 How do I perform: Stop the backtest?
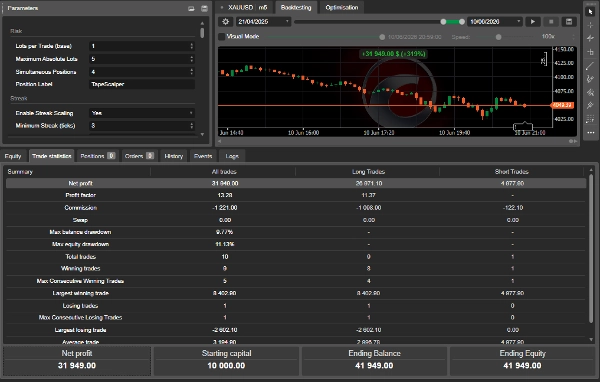point(551,22)
